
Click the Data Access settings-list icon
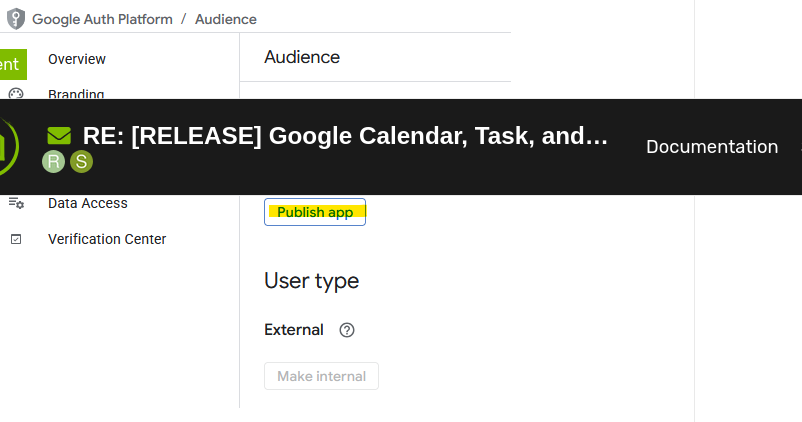(x=16, y=203)
